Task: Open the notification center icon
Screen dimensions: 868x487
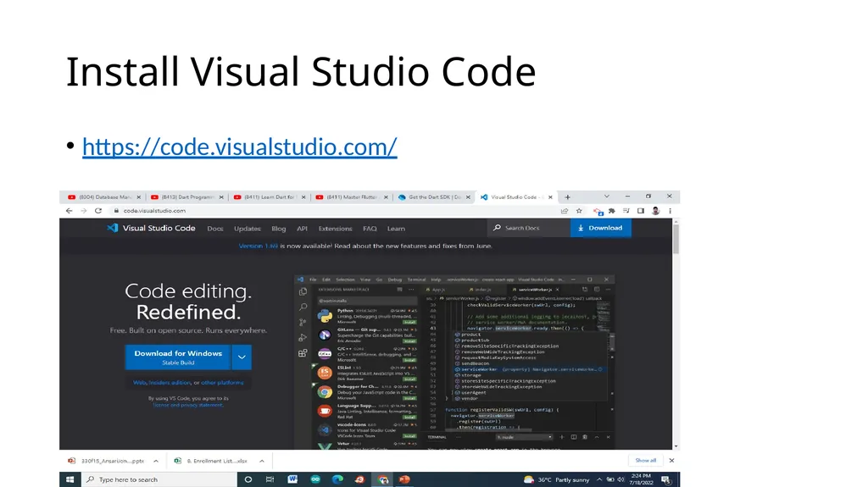Action: coord(666,479)
